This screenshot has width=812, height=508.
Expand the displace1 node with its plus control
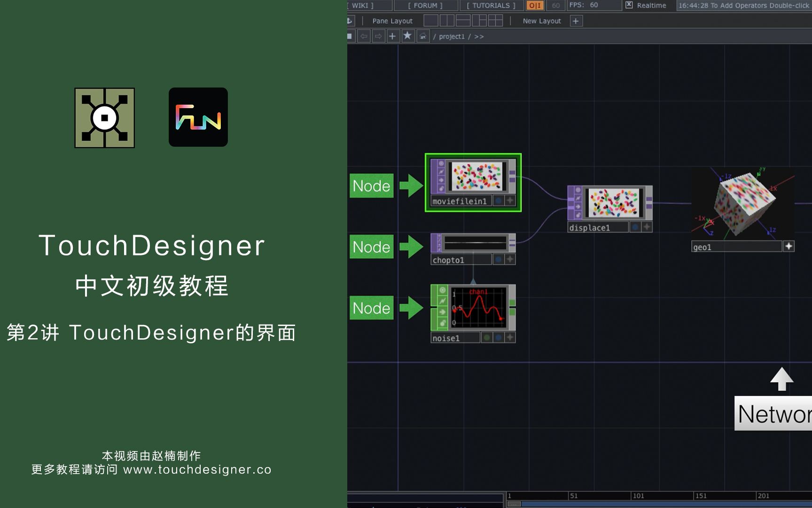(647, 227)
